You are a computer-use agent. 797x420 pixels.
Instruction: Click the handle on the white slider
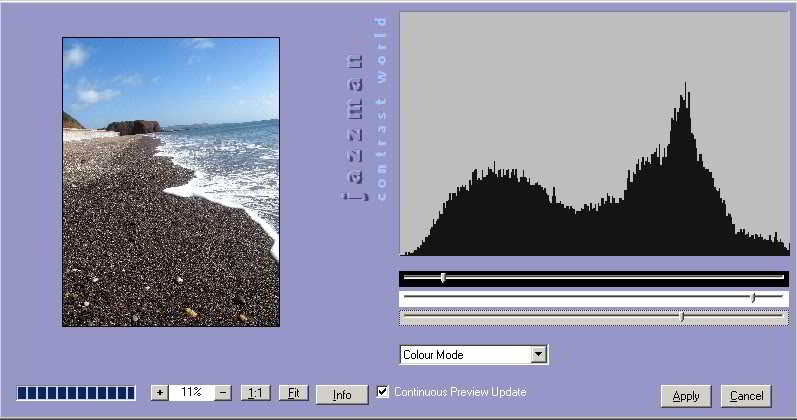pyautogui.click(x=753, y=298)
